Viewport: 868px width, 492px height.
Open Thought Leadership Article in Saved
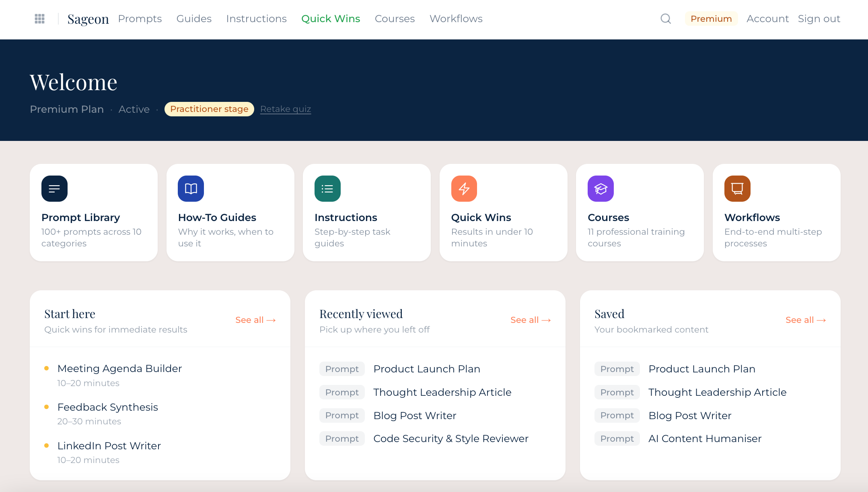tap(718, 392)
